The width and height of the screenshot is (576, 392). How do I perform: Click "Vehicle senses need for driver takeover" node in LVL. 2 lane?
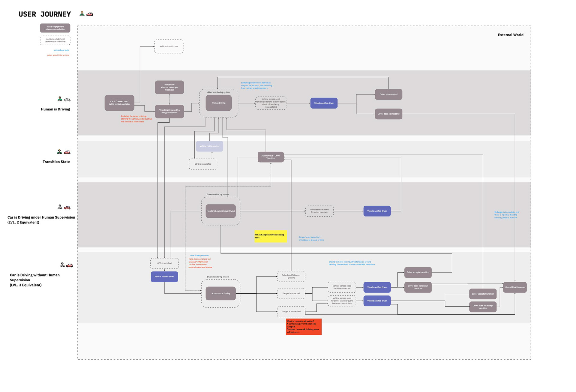click(x=319, y=211)
